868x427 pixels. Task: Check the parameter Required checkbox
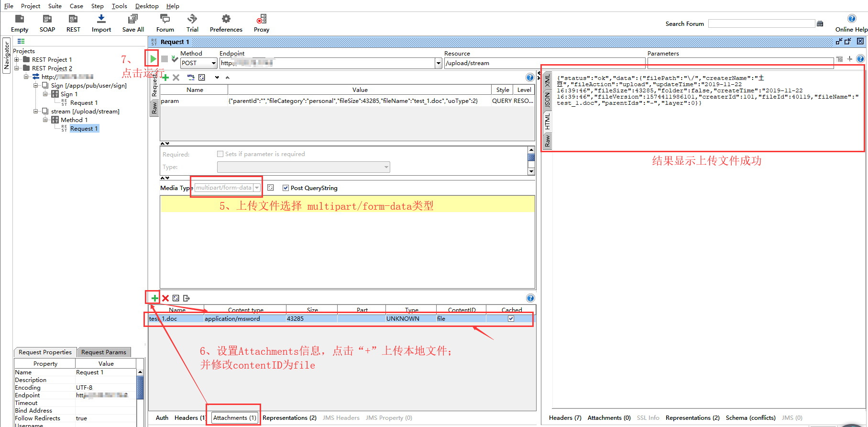coord(220,154)
